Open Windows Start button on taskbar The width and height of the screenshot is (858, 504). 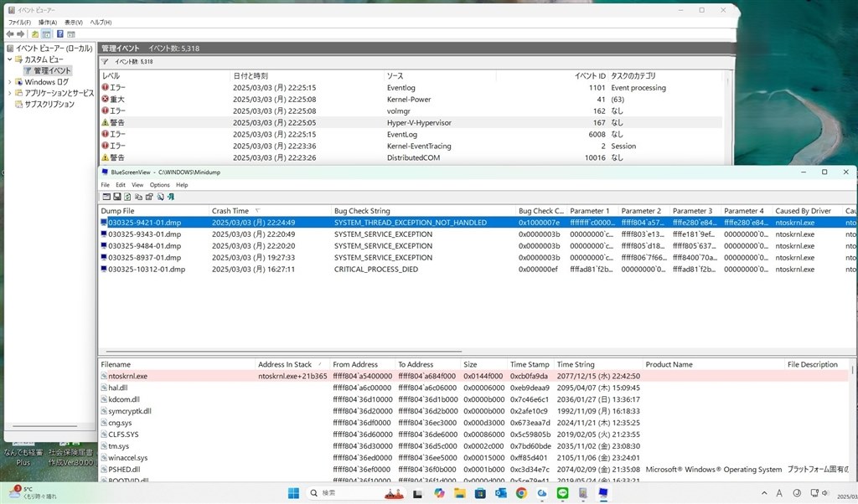point(294,493)
